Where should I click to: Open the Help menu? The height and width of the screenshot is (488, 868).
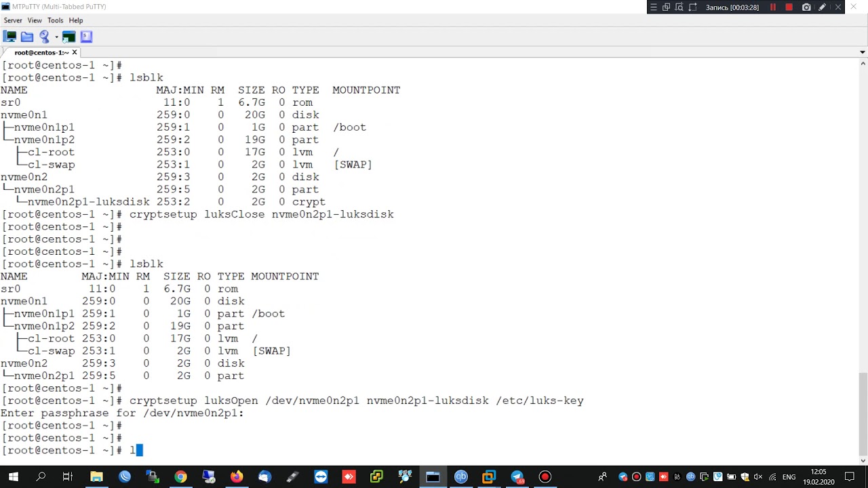coord(76,20)
